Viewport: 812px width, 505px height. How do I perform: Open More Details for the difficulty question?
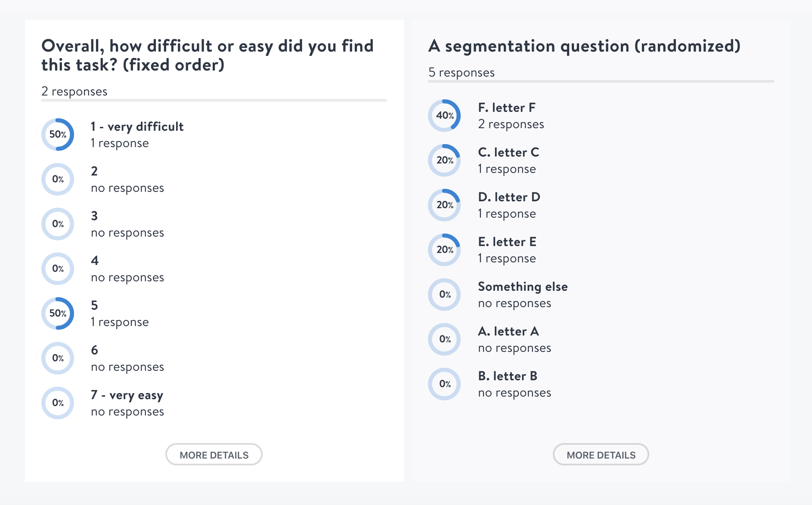point(214,455)
